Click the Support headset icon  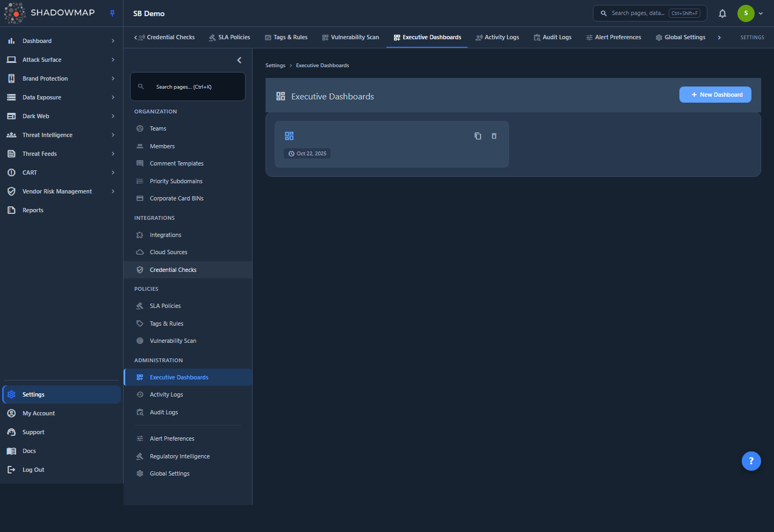[11, 432]
